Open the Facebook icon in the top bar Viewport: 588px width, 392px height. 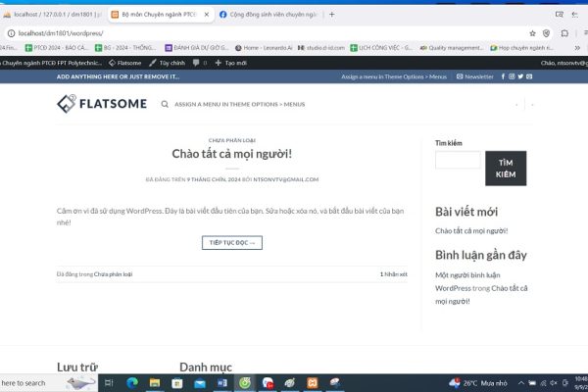tap(503, 76)
